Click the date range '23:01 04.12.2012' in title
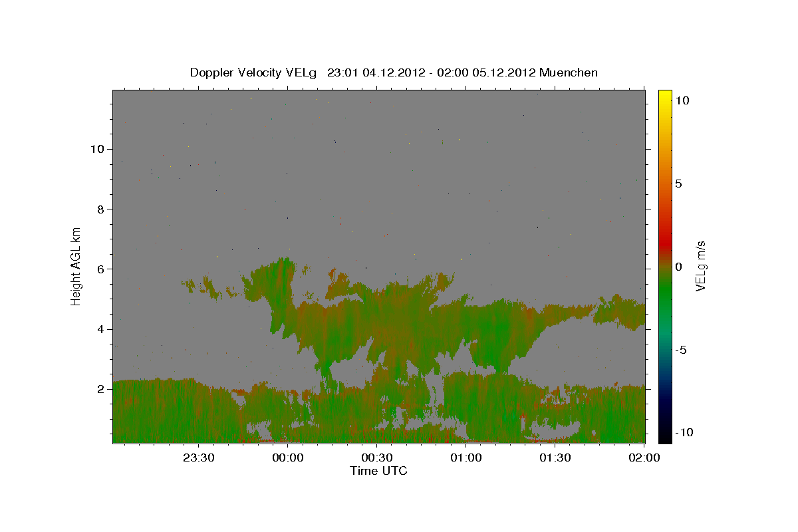Screen dimensions: 798x532 tap(375, 72)
